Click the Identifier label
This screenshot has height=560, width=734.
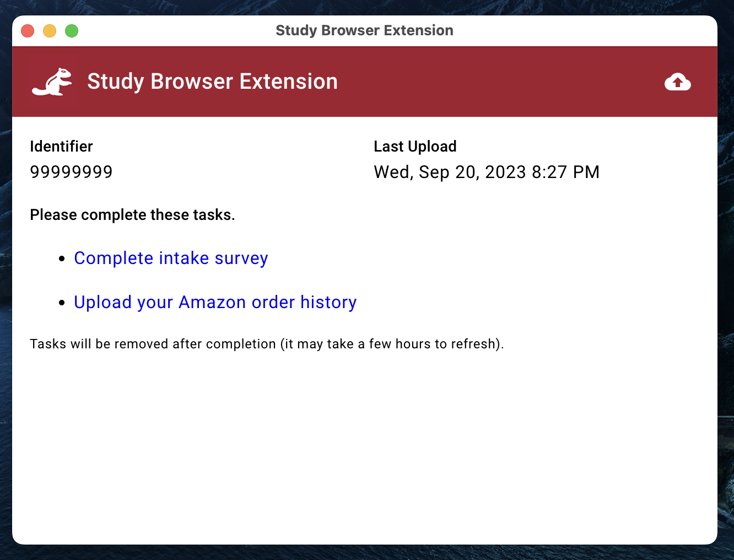(61, 146)
